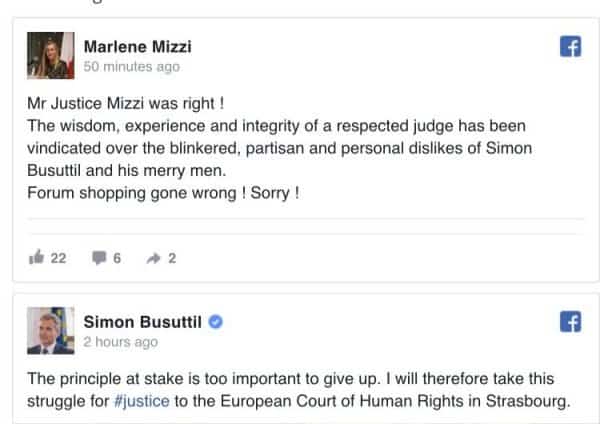This screenshot has width=600, height=424.
Task: Open Facebook logo on Marlene Mizzi's post
Action: [x=570, y=47]
